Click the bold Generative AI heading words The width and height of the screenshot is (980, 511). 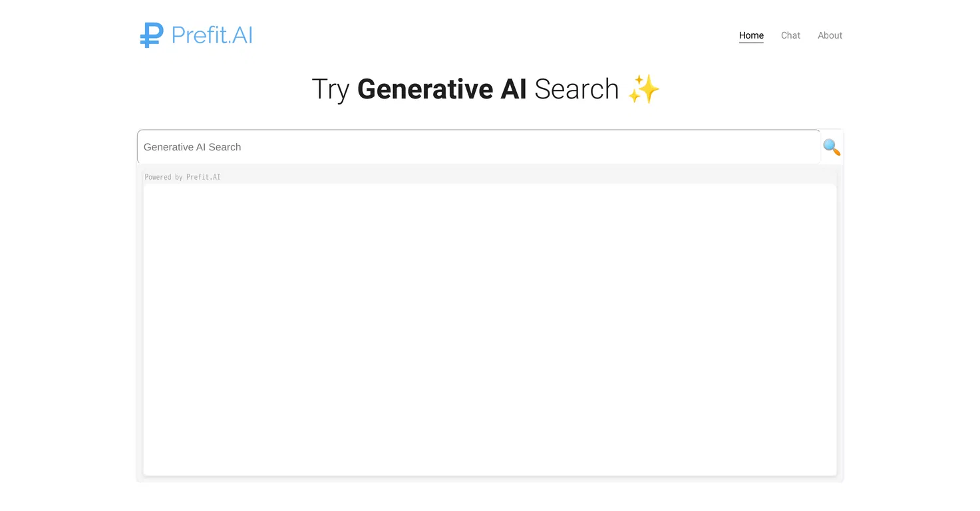[442, 89]
